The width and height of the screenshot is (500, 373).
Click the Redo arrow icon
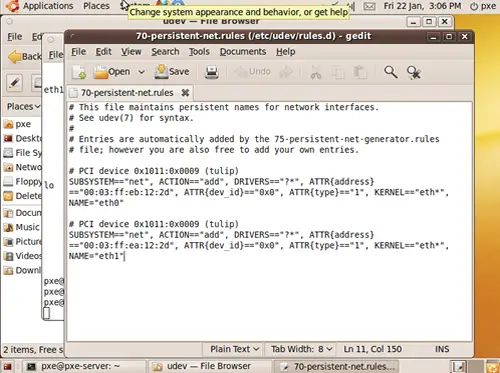(x=286, y=72)
